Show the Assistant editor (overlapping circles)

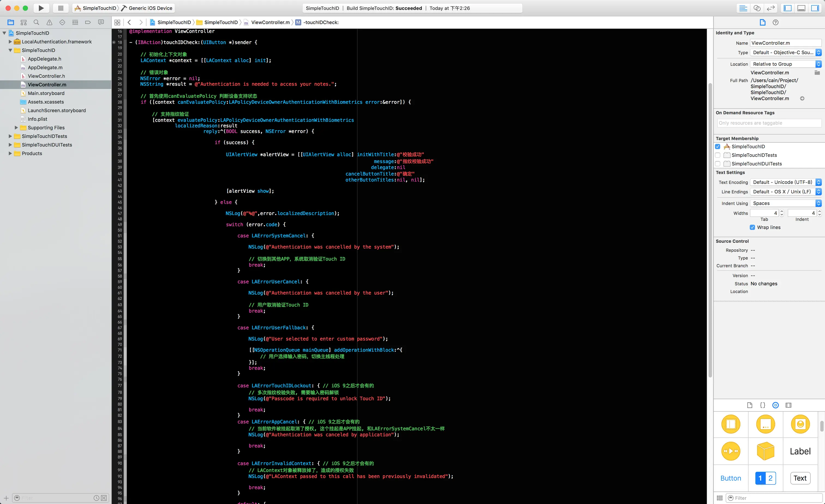pyautogui.click(x=757, y=8)
